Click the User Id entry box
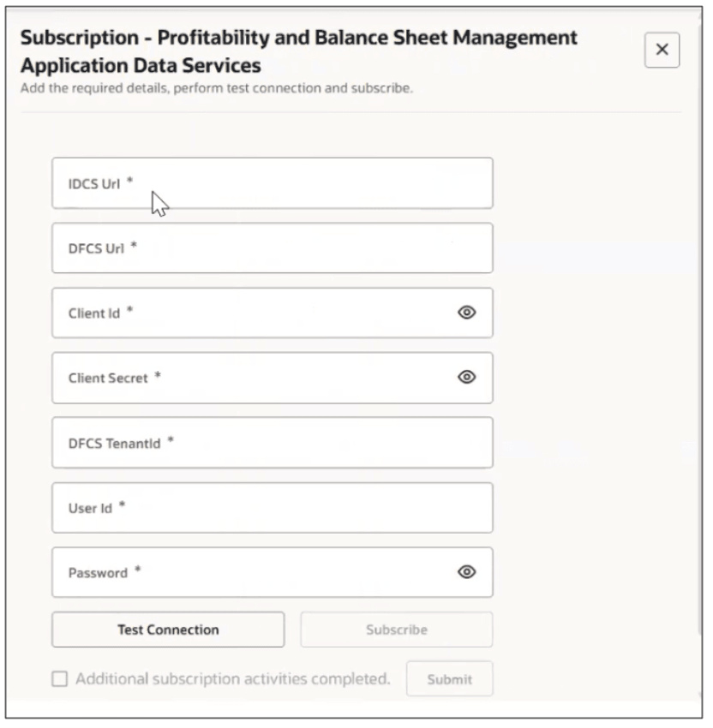The image size is (713, 728). click(x=257, y=507)
